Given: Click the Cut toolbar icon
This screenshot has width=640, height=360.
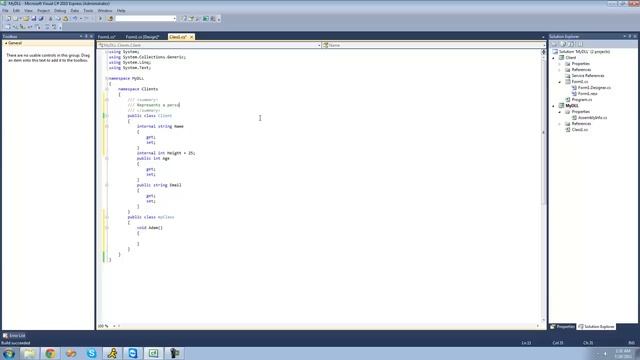Looking at the screenshot, I should tap(51, 19).
